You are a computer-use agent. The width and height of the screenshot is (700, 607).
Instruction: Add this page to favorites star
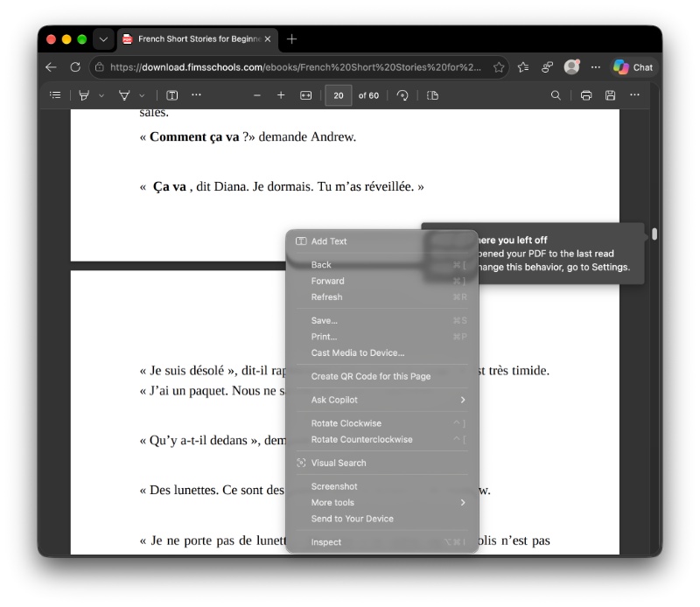[x=499, y=67]
